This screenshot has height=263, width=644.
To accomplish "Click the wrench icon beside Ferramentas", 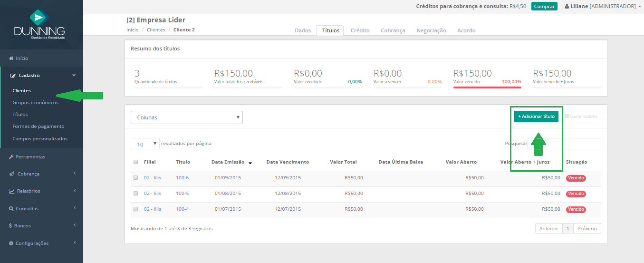I will tap(11, 157).
